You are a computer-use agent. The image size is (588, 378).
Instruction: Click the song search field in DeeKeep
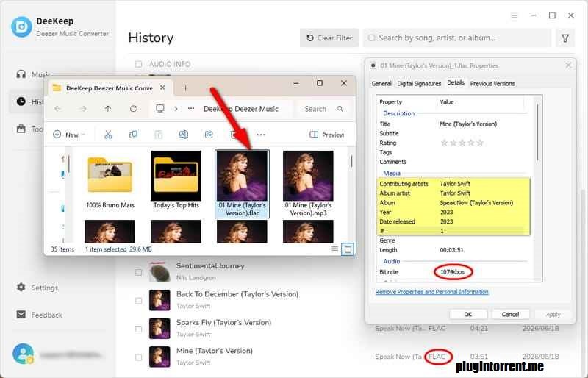click(456, 38)
